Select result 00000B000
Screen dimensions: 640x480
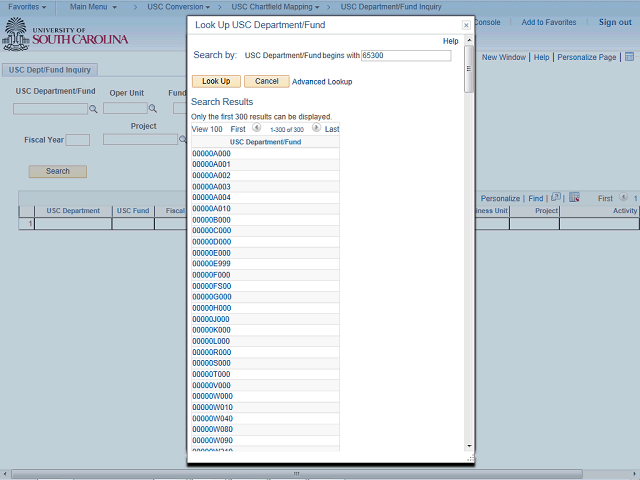[211, 220]
